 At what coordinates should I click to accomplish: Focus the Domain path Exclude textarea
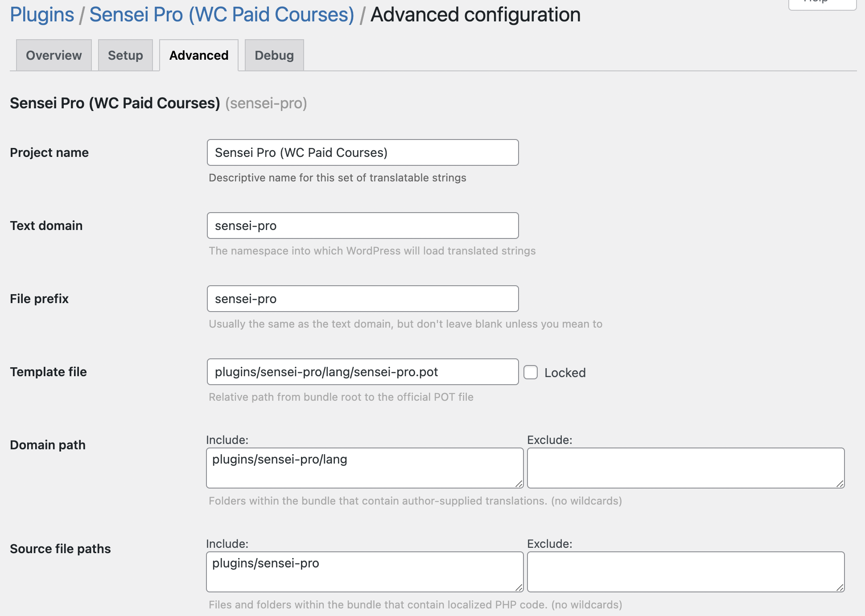(x=685, y=468)
